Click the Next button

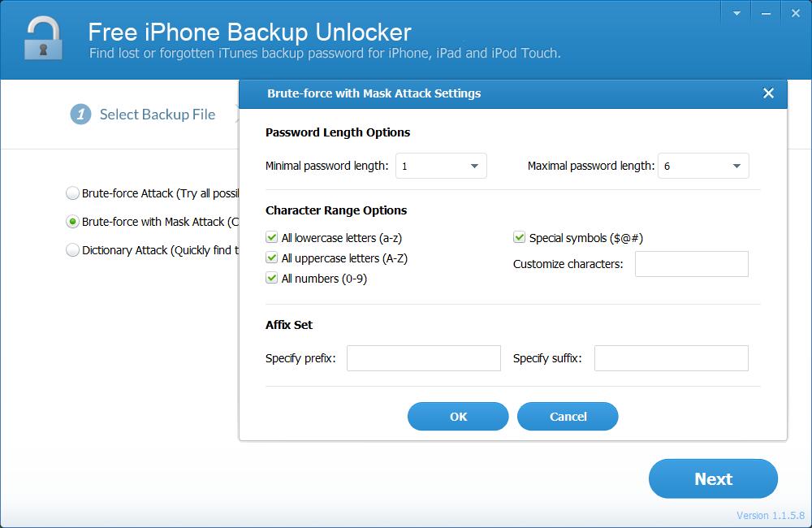713,478
